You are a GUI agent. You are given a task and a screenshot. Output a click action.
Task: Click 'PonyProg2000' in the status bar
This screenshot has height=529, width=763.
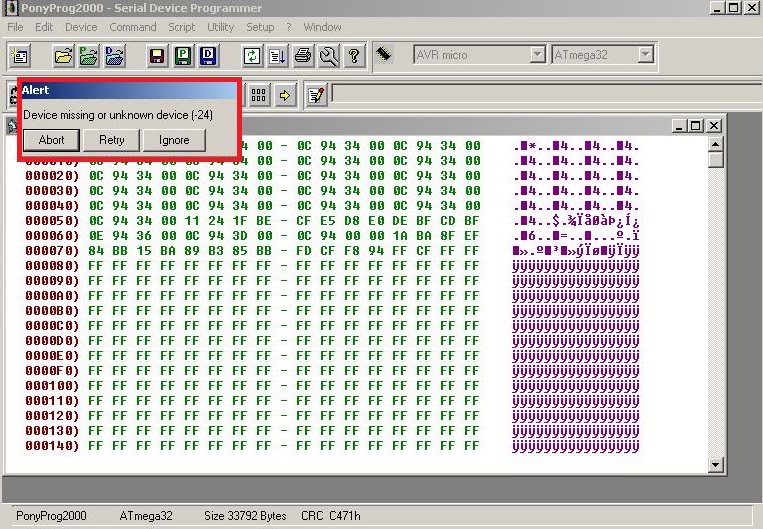pyautogui.click(x=51, y=516)
